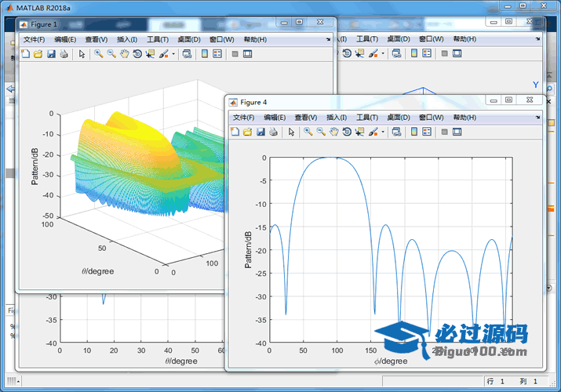Open 编辑(E) menu in Figure 4
This screenshot has width=561, height=392.
[275, 118]
